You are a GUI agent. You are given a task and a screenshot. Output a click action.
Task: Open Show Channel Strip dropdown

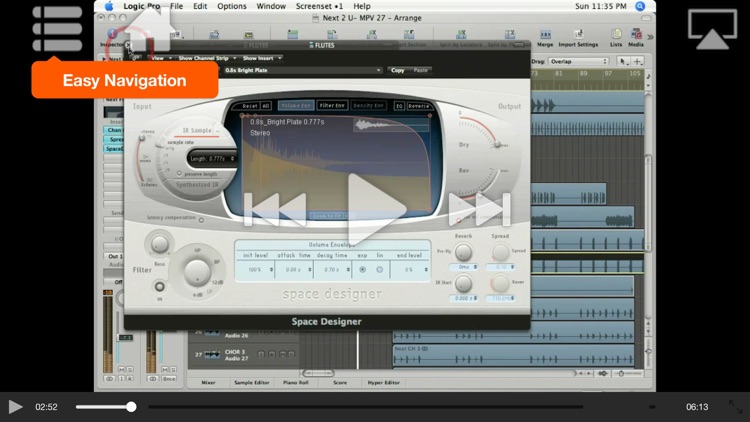point(207,58)
